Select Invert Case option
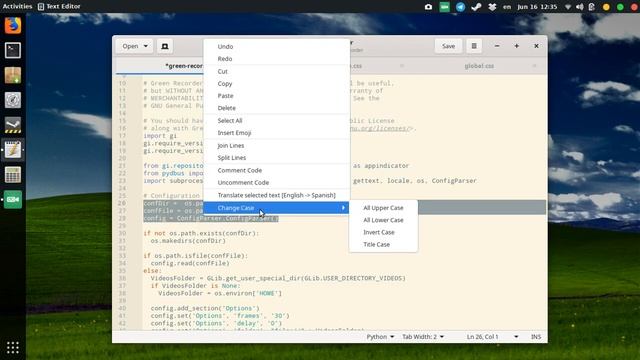The height and width of the screenshot is (360, 640). pos(383,232)
